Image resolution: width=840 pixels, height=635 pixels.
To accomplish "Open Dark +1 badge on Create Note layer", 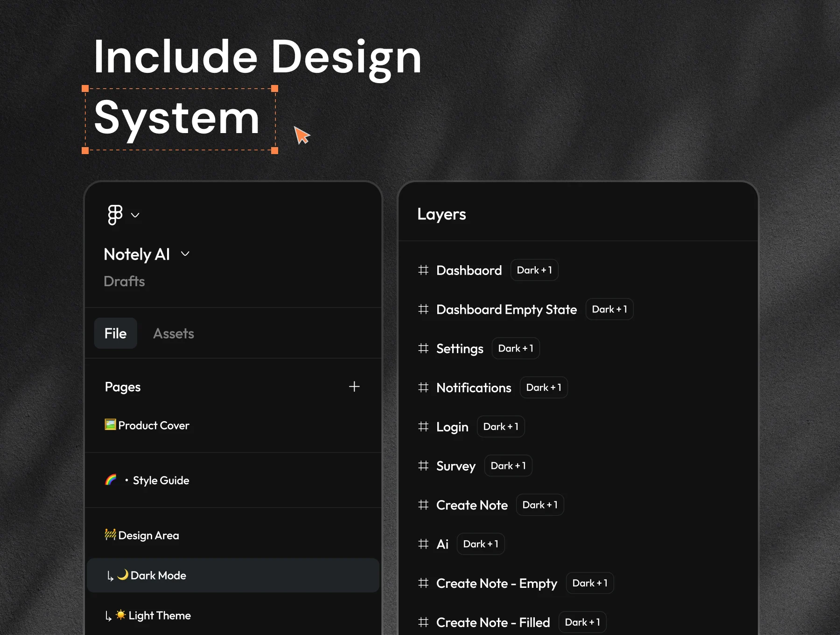I will [x=540, y=505].
